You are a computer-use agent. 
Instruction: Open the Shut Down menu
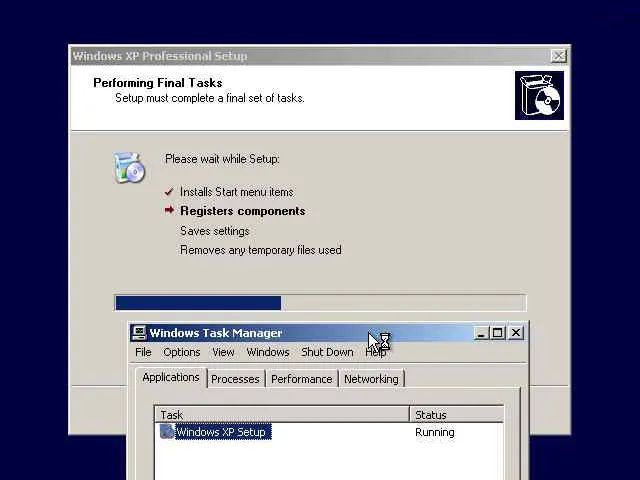point(327,352)
